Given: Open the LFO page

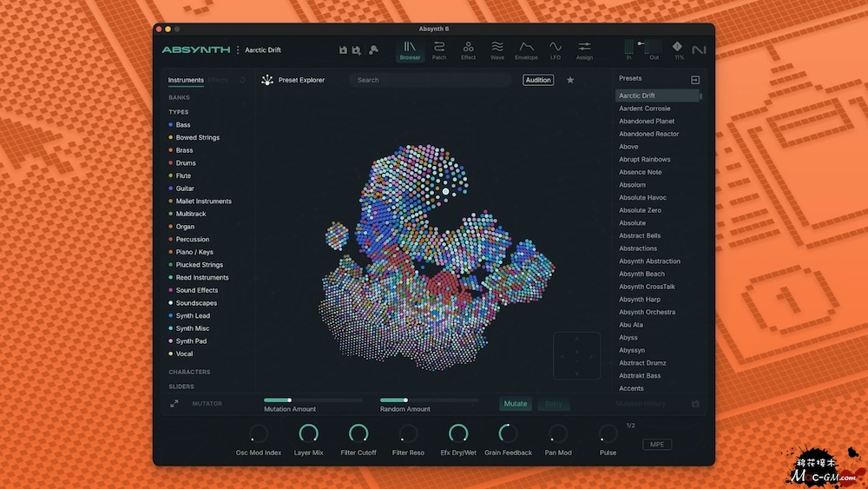Looking at the screenshot, I should coord(556,50).
